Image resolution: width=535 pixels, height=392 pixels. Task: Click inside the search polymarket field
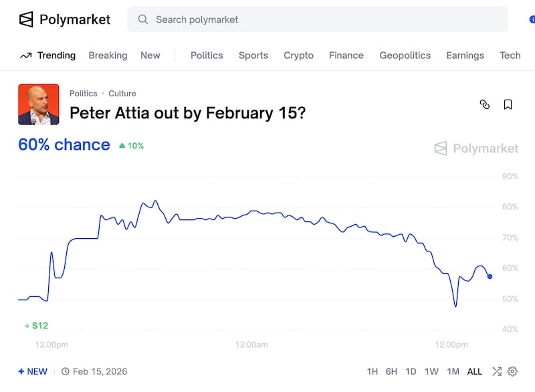(x=267, y=19)
